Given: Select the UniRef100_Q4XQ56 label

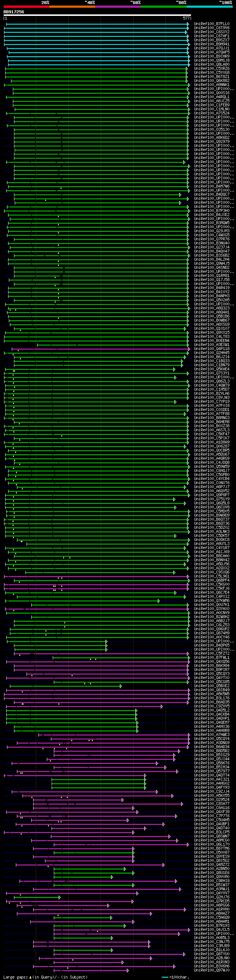Looking at the screenshot, I should (x=212, y=662).
